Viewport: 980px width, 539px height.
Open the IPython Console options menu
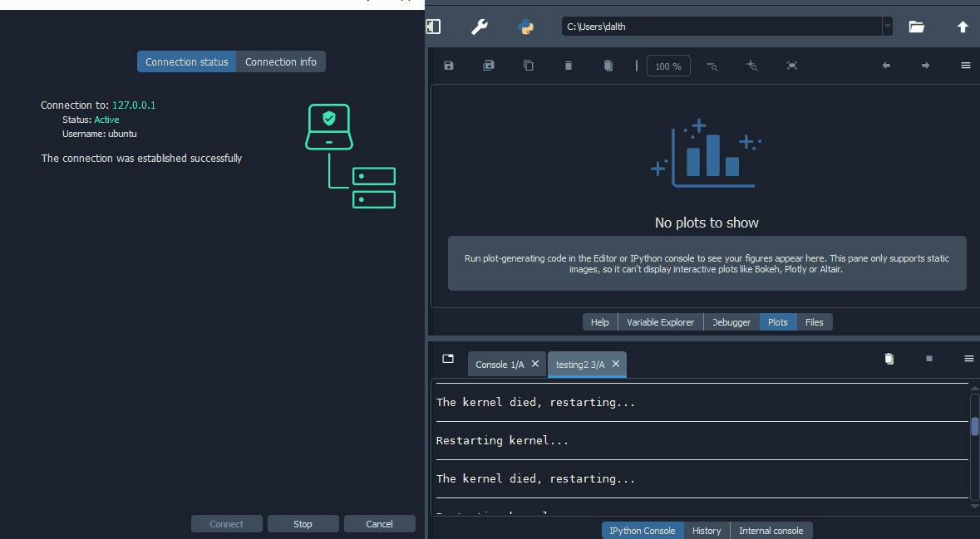click(968, 359)
